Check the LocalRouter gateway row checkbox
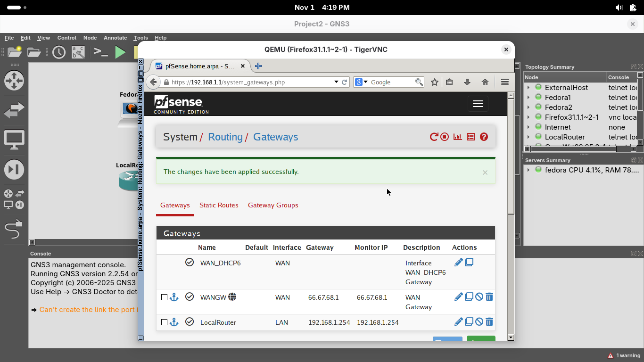The image size is (644, 362). 164,322
